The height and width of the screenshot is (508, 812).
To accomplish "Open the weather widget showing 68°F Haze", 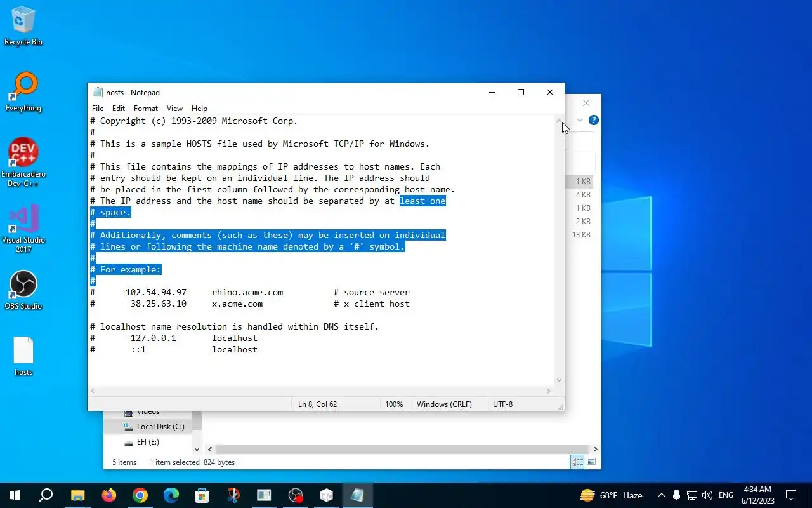I will [611, 495].
